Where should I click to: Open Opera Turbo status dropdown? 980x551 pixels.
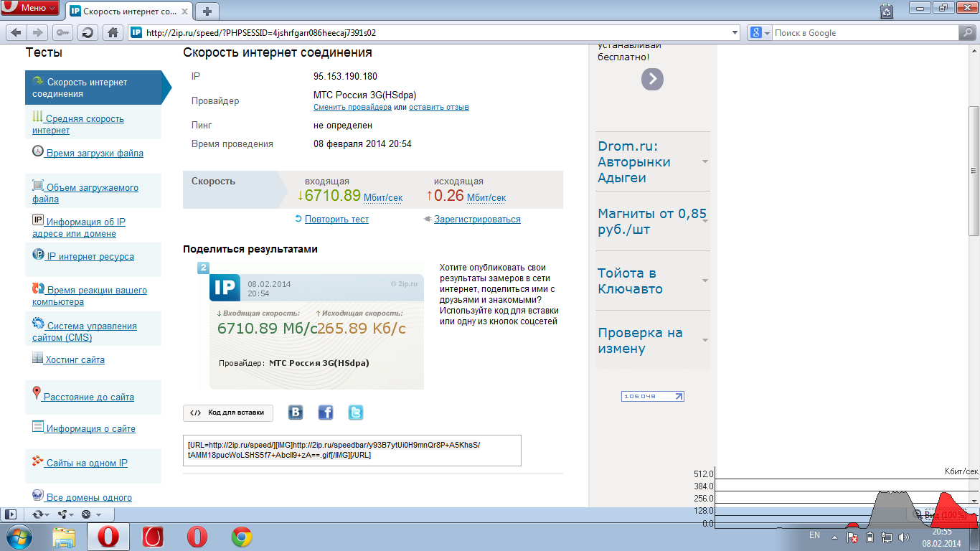point(90,514)
